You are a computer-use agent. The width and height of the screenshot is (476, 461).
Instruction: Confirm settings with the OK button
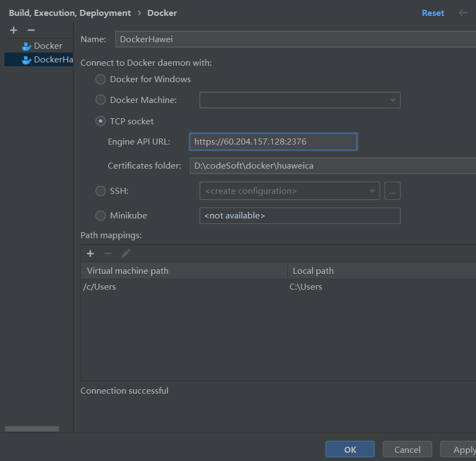(350, 450)
